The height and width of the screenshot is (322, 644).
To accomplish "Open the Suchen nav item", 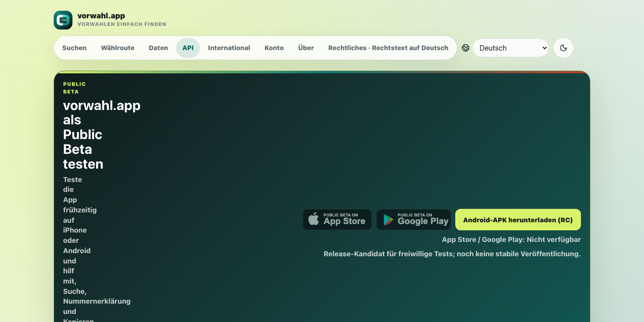I will coord(74,48).
